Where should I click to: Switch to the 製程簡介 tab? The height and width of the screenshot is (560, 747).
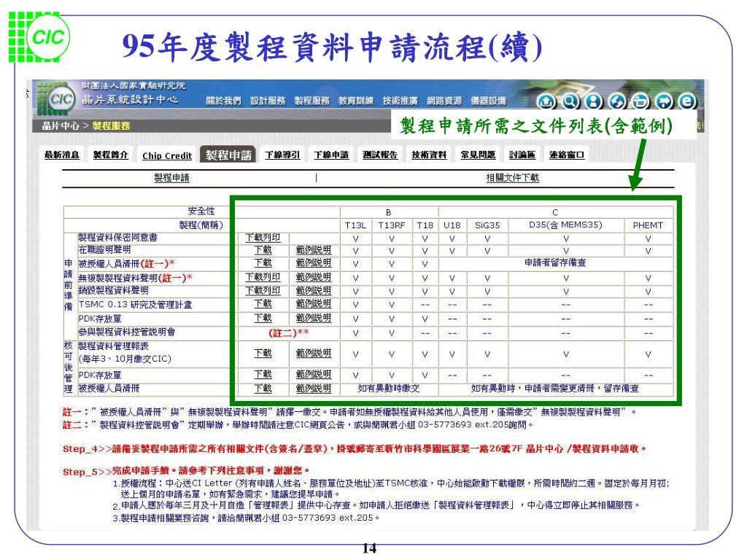coord(111,155)
